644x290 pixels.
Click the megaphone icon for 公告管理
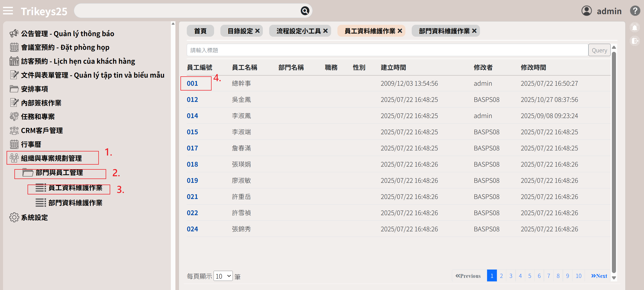(x=14, y=33)
